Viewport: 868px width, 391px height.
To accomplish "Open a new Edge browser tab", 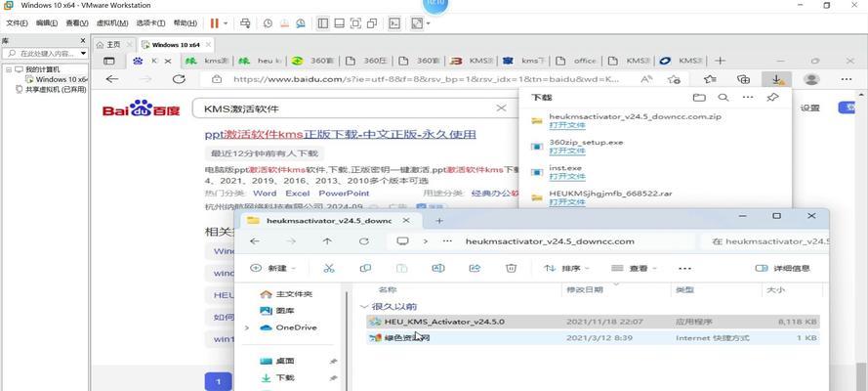I will point(719,61).
